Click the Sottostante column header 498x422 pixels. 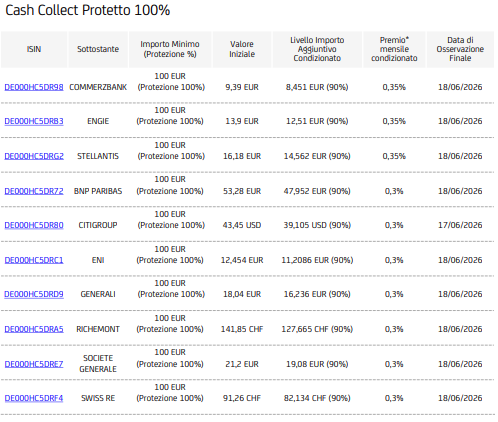click(98, 49)
